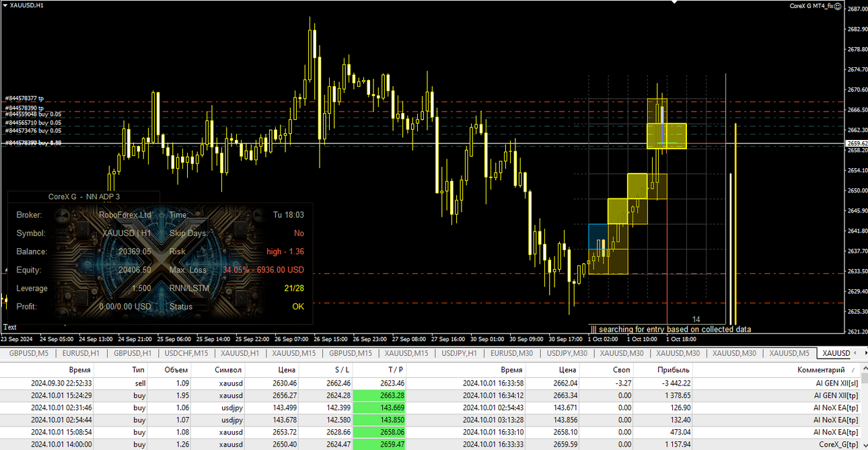Screen dimensions: 868x450
Task: Click the RoboForex Ltd broker value
Action: pyautogui.click(x=125, y=215)
